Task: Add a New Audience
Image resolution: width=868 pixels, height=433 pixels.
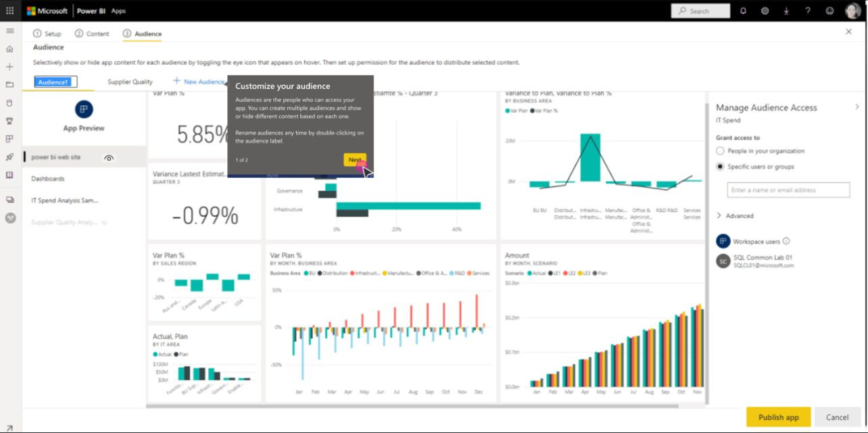Action: [199, 82]
